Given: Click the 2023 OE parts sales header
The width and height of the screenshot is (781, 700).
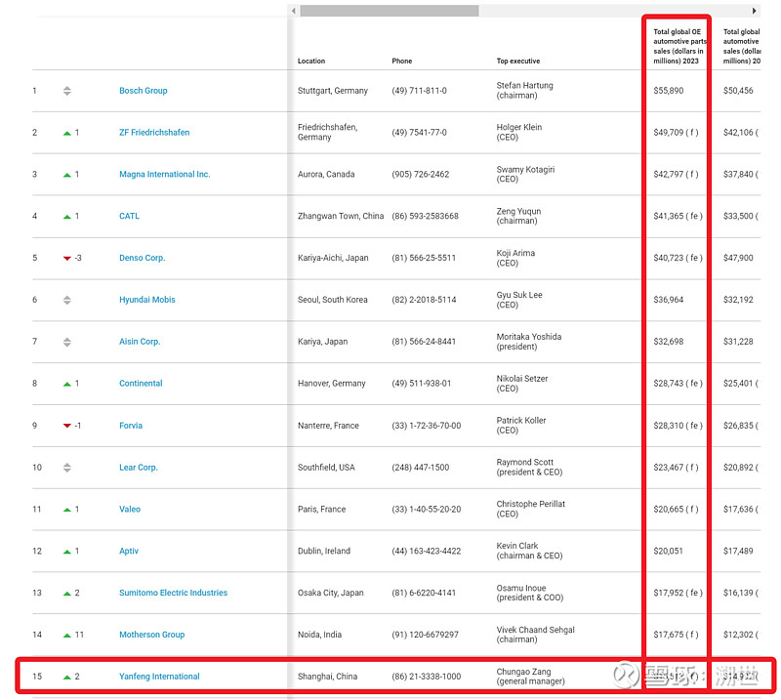Looking at the screenshot, I should click(x=679, y=46).
